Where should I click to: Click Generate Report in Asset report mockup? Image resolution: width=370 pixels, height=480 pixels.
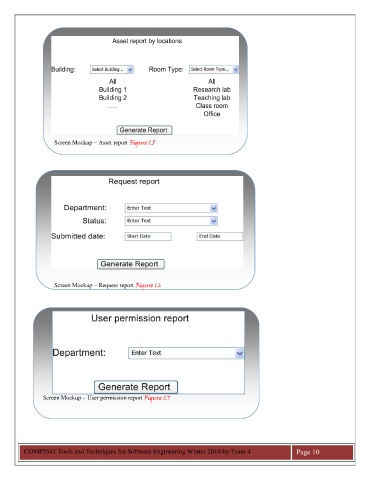pyautogui.click(x=144, y=130)
